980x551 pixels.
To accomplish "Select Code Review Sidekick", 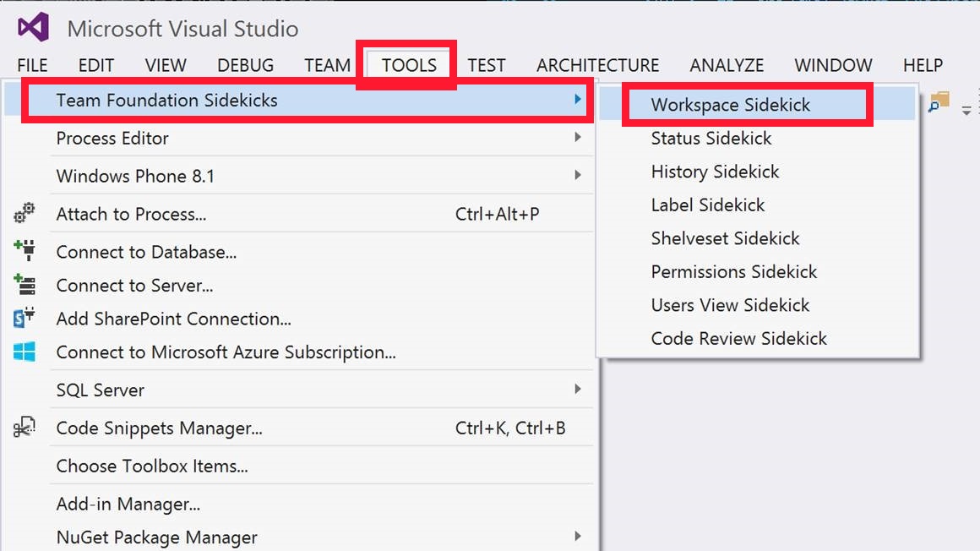I will (738, 338).
